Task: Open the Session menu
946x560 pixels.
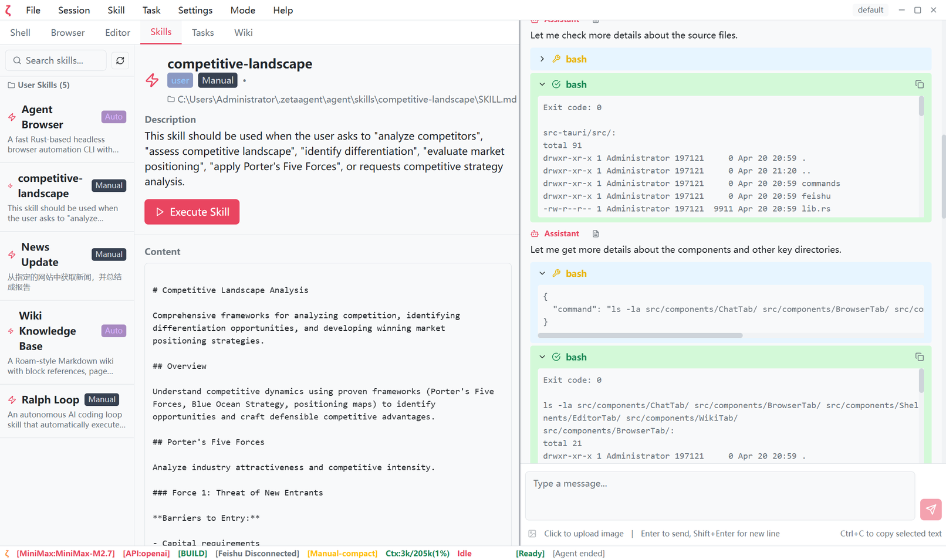Action: [74, 10]
